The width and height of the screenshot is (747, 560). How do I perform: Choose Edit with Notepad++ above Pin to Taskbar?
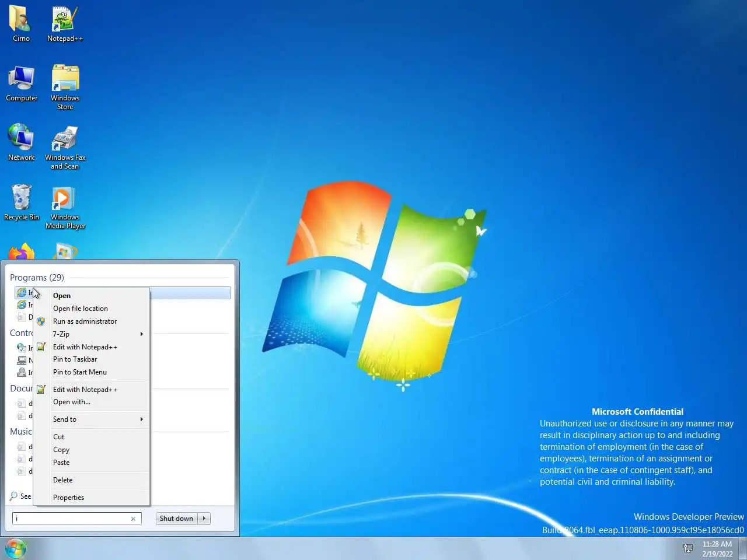(x=92, y=347)
